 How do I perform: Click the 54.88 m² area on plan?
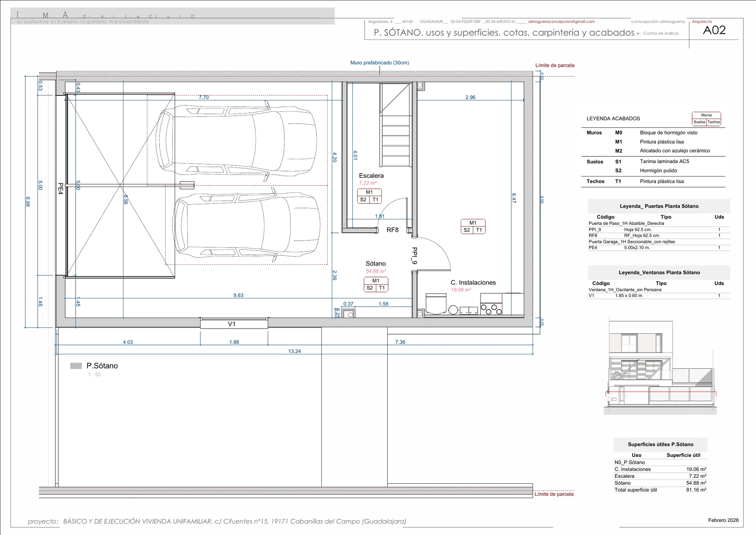point(375,271)
